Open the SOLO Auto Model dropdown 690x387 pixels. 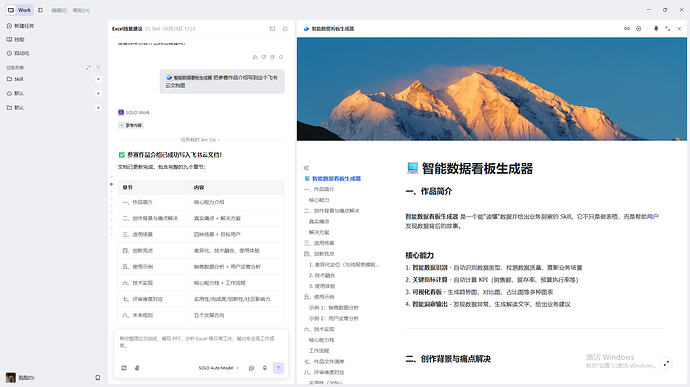[x=219, y=368]
